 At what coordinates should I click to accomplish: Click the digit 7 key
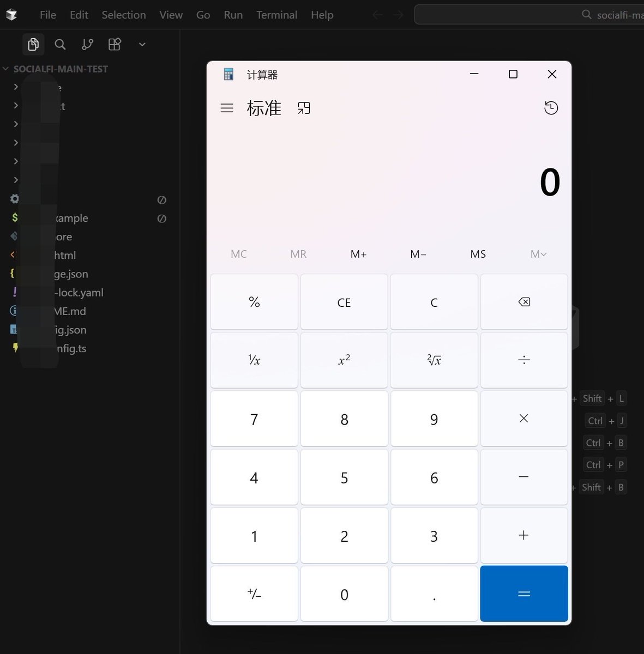254,419
